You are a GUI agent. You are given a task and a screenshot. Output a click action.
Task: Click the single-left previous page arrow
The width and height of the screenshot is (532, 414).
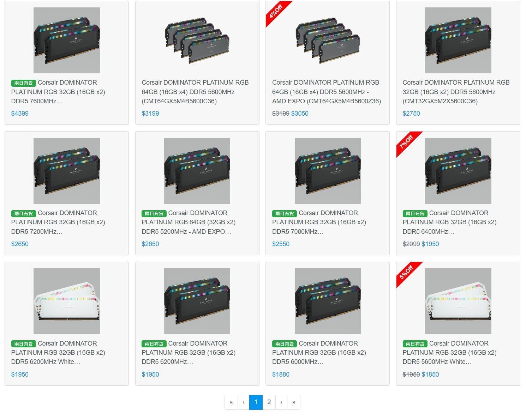tap(243, 402)
